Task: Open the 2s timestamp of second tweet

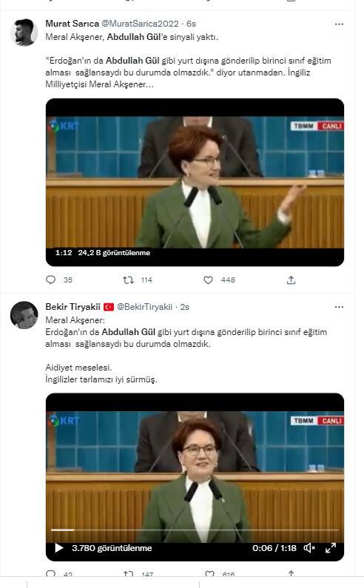Action: pos(185,307)
